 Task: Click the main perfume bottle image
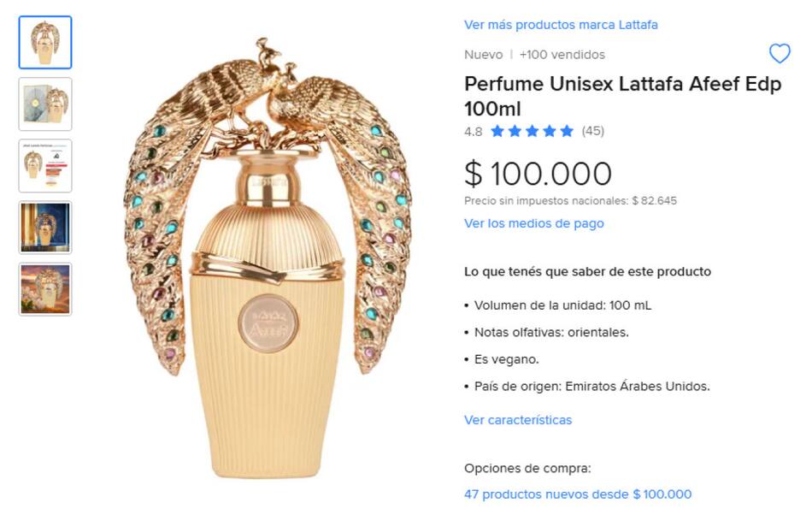(268, 258)
